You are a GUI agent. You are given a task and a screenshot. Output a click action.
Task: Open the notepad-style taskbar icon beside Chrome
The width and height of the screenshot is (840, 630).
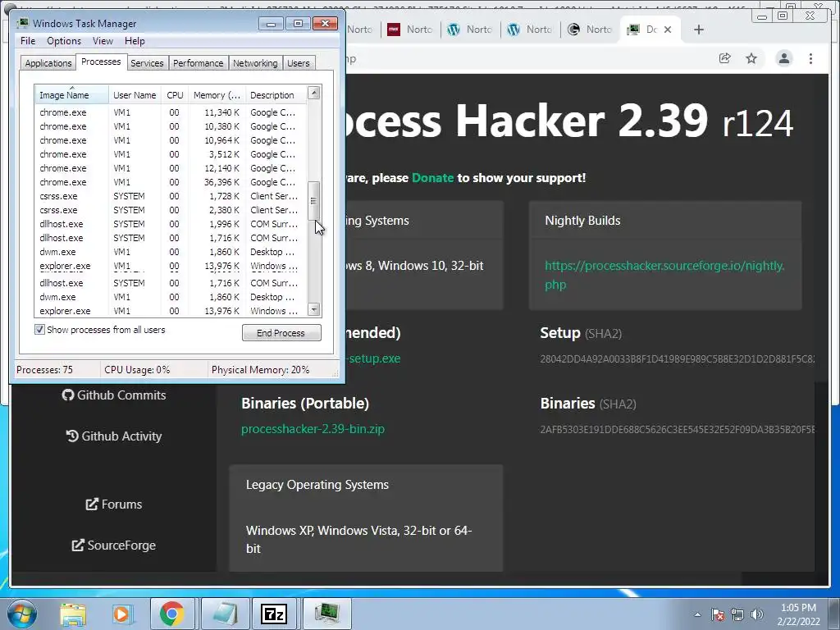pos(224,614)
